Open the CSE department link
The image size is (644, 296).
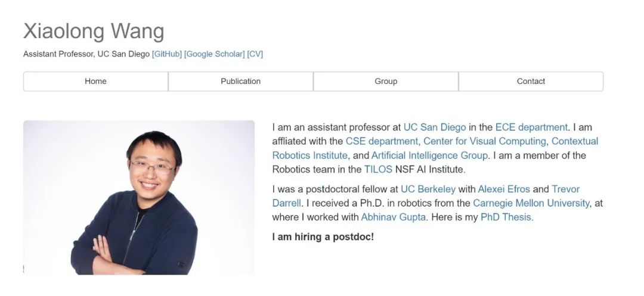382,141
